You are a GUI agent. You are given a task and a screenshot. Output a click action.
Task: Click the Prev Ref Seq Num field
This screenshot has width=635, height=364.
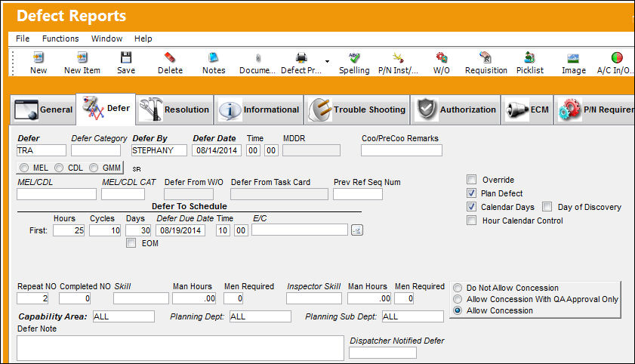tap(358, 194)
